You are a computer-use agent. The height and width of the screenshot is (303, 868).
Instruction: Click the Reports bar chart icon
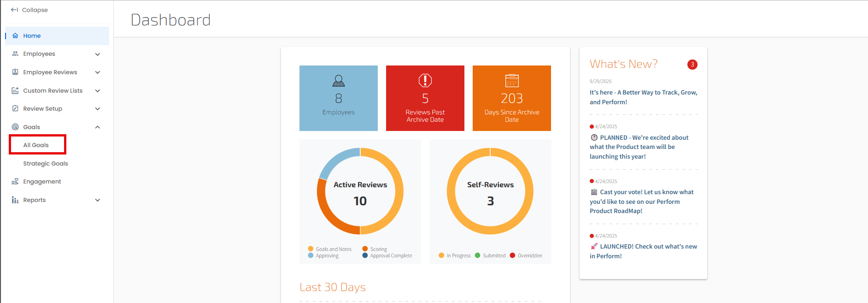[15, 200]
